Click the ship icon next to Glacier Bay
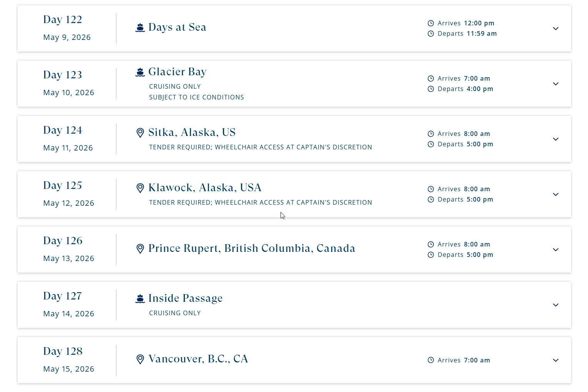588x392 pixels. coord(140,72)
